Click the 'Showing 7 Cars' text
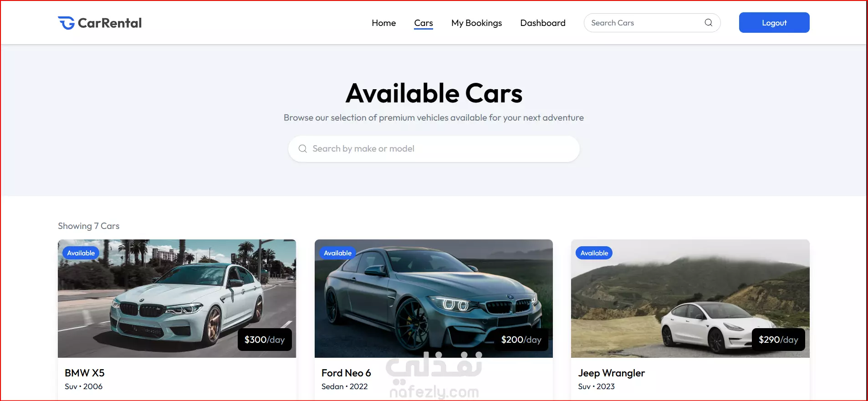 coord(88,226)
